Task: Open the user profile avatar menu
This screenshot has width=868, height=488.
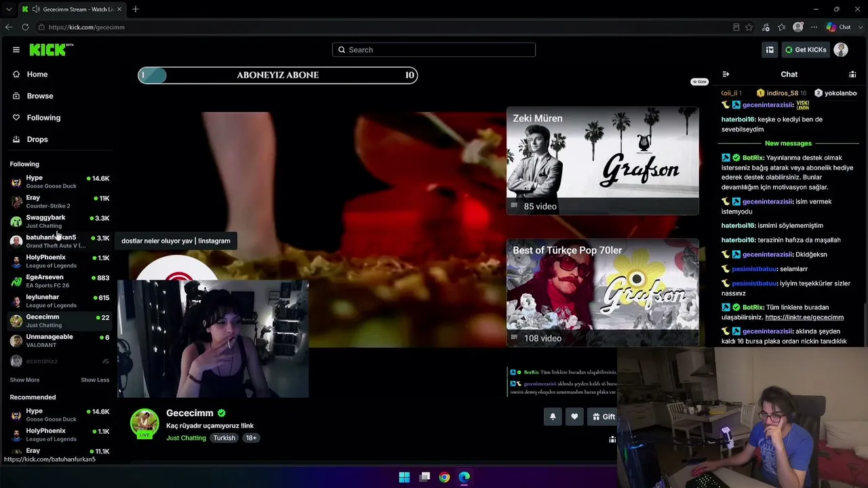Action: (841, 49)
